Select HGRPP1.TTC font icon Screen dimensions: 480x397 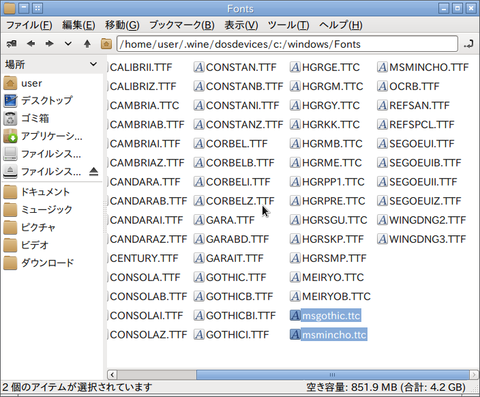coord(295,182)
